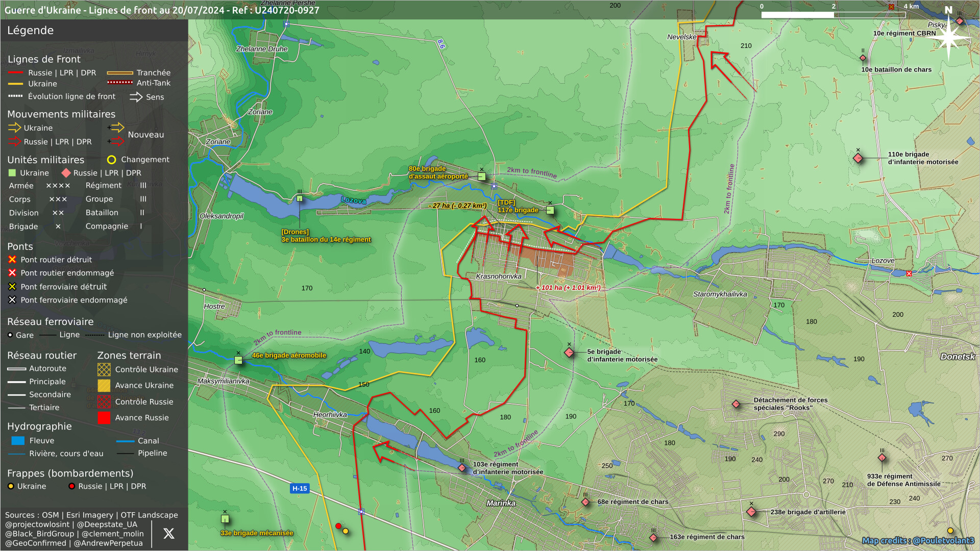
Task: Click the map scale bar
Action: point(833,15)
